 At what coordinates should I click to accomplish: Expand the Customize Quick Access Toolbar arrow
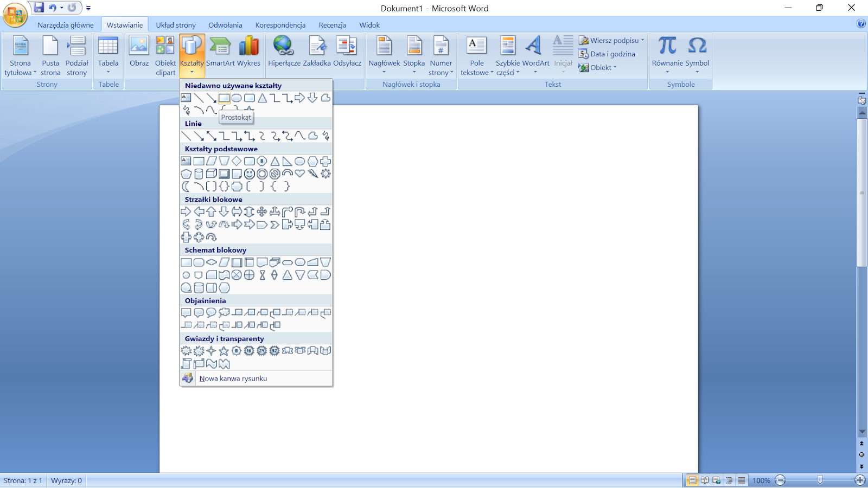tap(88, 8)
